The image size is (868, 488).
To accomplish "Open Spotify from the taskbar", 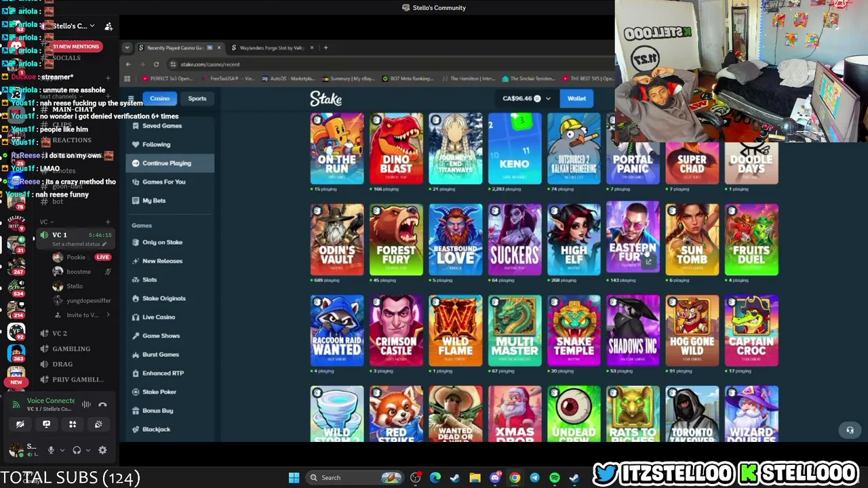I will tap(554, 478).
